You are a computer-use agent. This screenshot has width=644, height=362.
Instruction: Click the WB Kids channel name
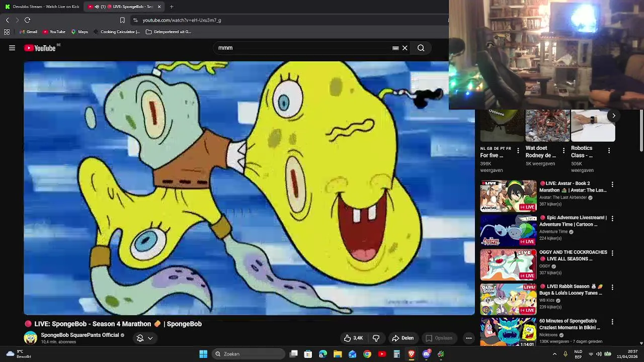point(547,301)
